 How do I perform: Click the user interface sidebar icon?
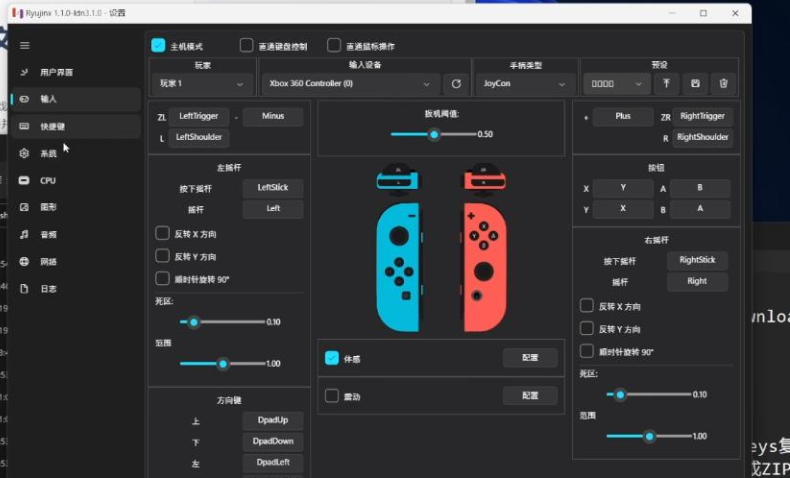[24, 72]
